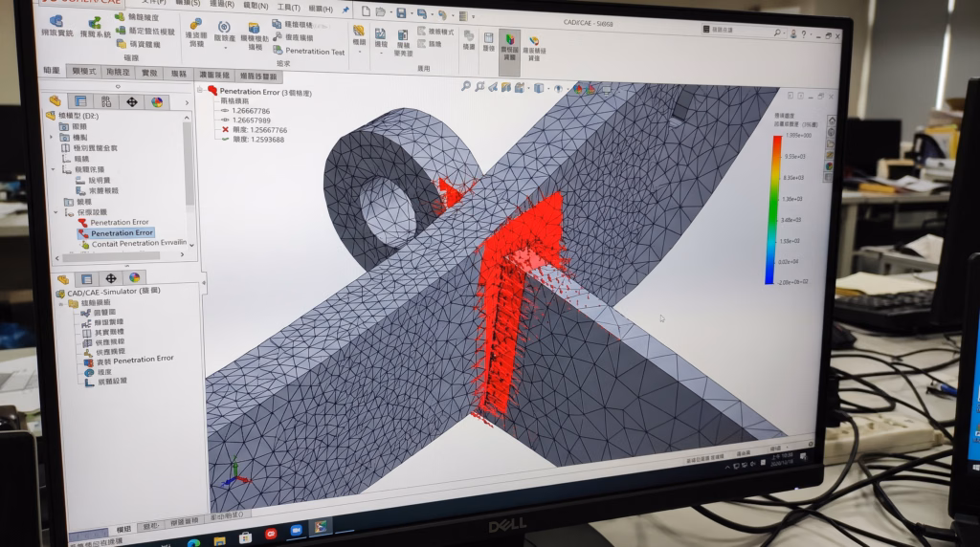The height and width of the screenshot is (547, 980).
Task: Toggle the eye icon beside 1.26657989
Action: tap(225, 120)
